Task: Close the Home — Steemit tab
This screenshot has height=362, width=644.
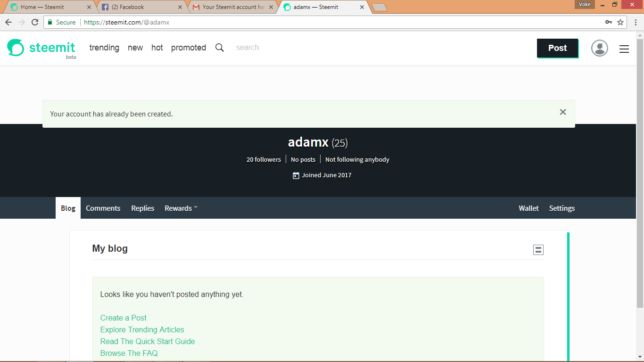Action: (89, 7)
